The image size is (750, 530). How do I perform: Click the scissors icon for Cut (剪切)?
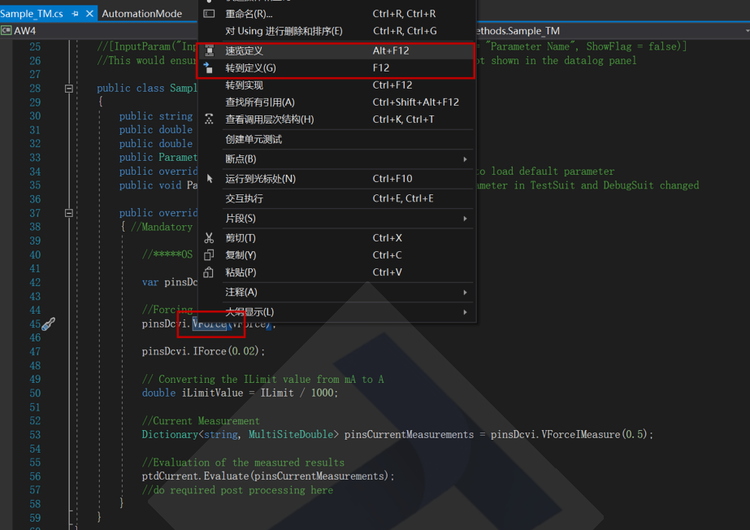coord(209,238)
